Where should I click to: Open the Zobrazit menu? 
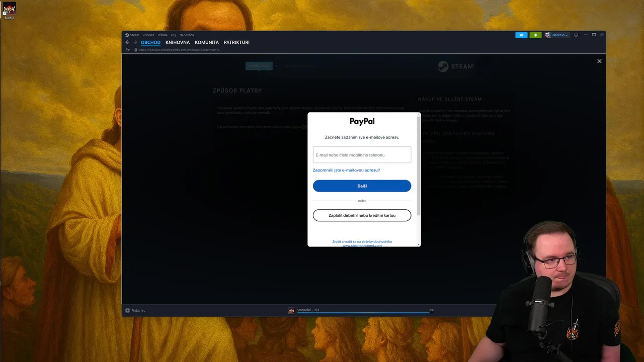148,35
